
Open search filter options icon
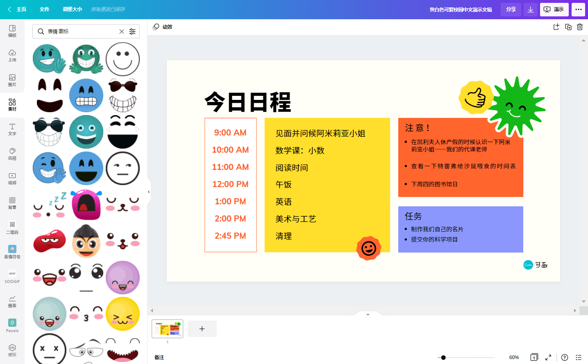coord(132,32)
